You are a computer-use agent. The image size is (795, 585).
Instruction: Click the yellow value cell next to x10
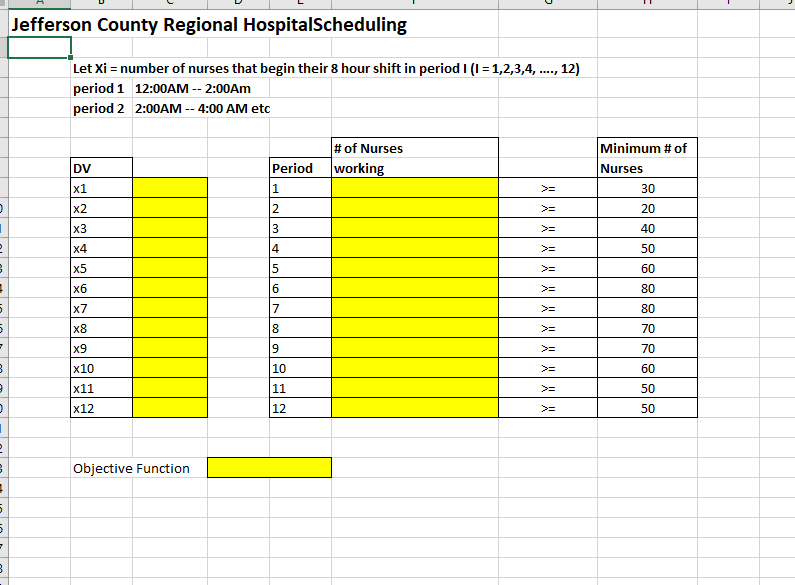point(170,368)
